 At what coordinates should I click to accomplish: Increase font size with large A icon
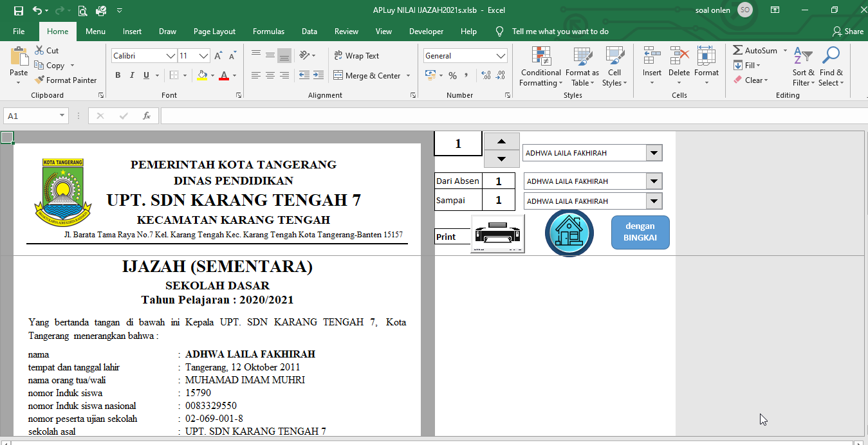218,56
